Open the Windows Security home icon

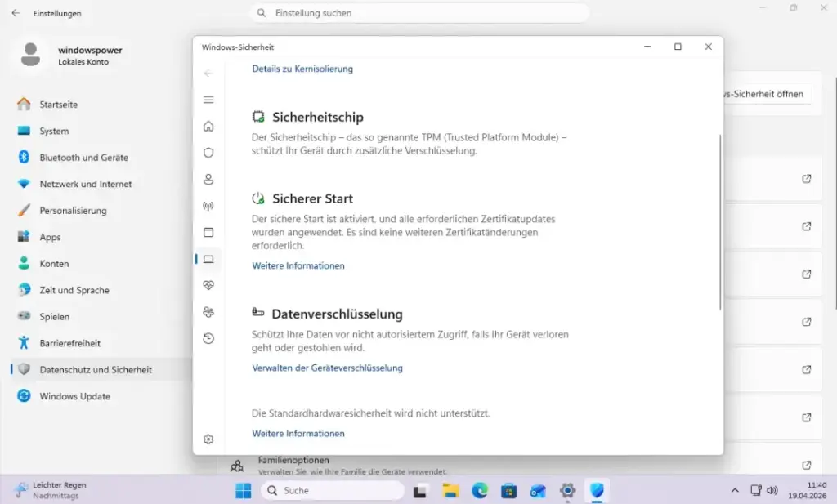pyautogui.click(x=208, y=126)
